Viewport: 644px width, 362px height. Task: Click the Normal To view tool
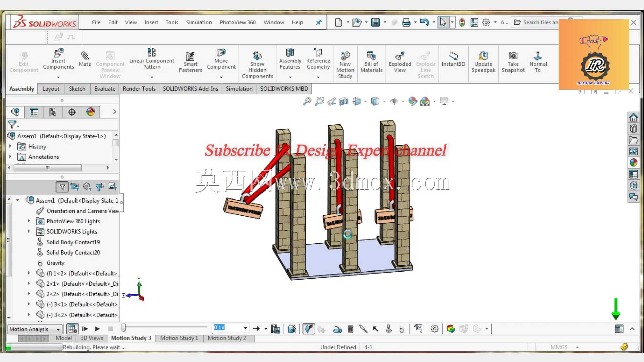(538, 62)
